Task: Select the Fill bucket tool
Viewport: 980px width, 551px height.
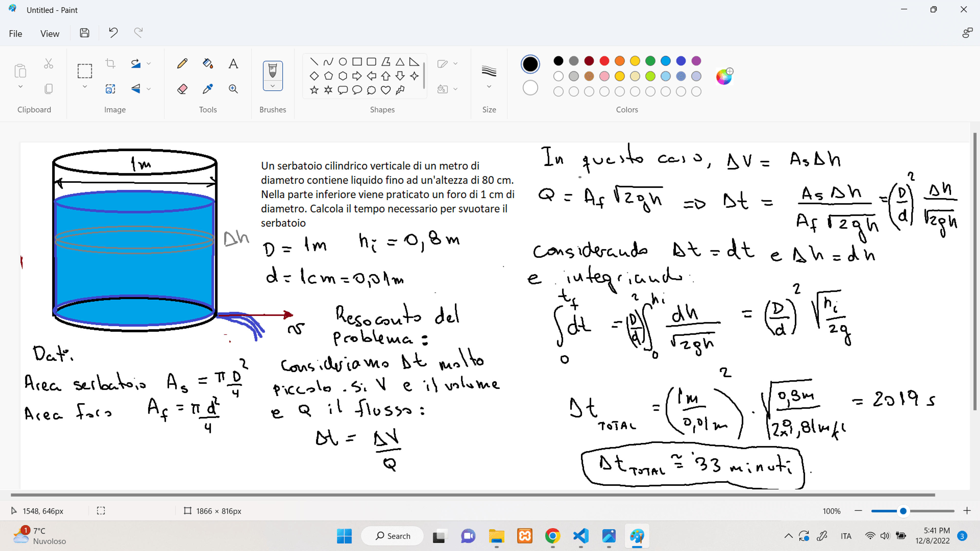Action: 208,63
